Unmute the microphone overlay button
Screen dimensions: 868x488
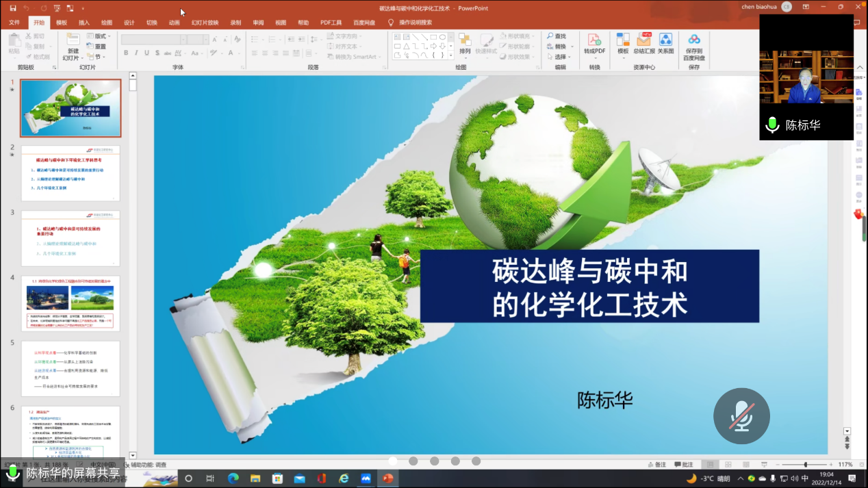click(741, 416)
